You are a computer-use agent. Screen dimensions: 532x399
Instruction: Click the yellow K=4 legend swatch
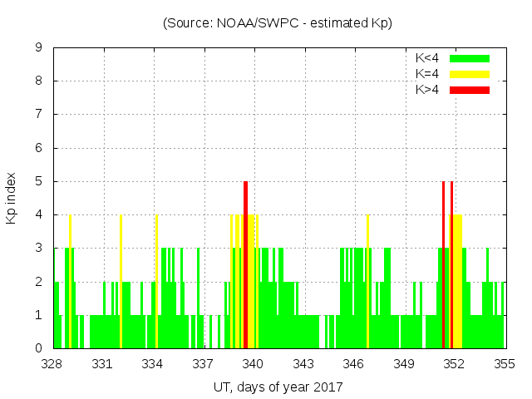pos(470,74)
